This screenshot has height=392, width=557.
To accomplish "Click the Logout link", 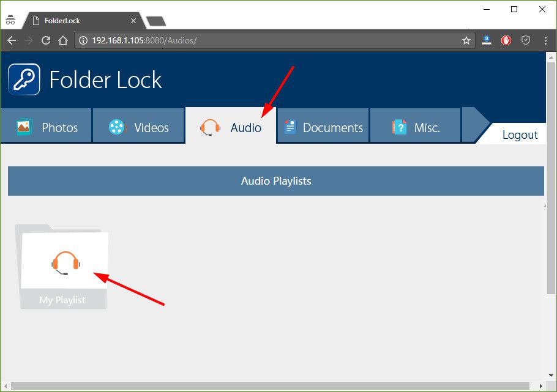I will pyautogui.click(x=520, y=135).
